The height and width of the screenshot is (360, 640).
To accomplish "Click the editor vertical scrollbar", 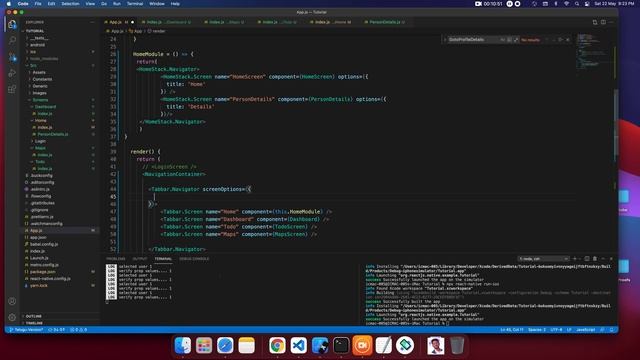I will 616,122.
